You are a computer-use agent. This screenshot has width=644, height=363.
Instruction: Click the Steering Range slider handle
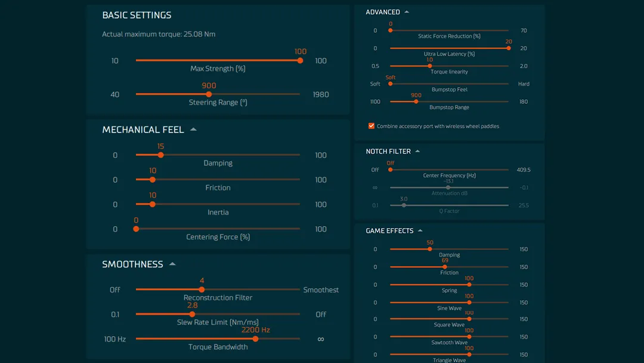(x=209, y=94)
